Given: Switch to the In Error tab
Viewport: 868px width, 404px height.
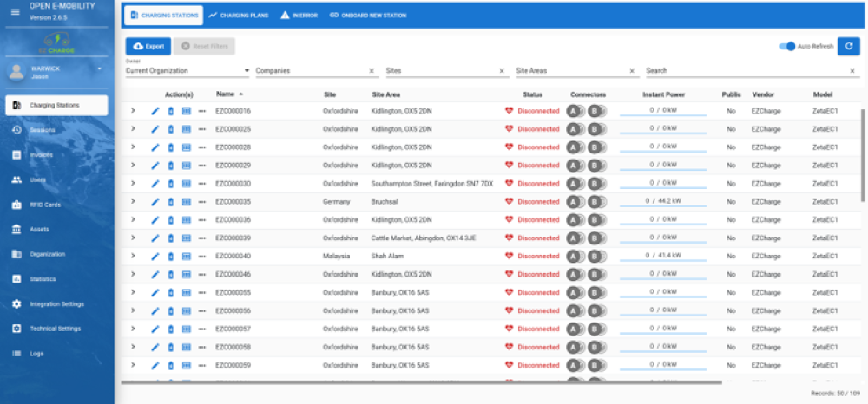Looking at the screenshot, I should click(300, 15).
